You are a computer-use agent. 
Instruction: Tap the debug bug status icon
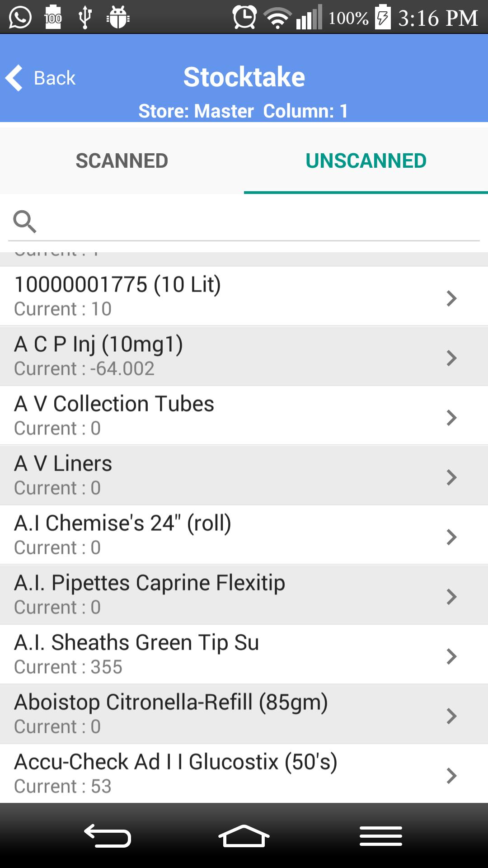pos(118,18)
